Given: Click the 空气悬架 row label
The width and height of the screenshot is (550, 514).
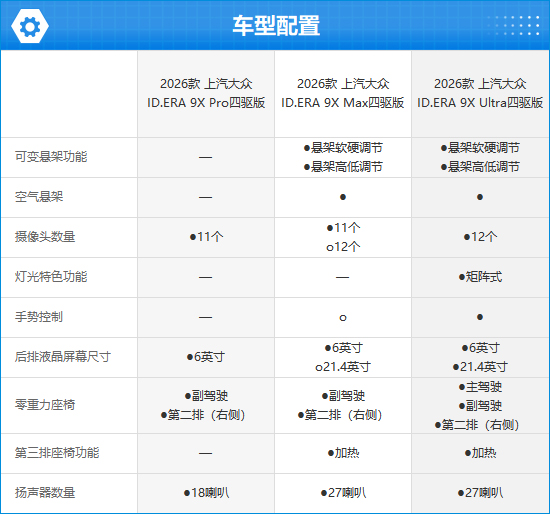Looking at the screenshot, I should click(x=39, y=196).
